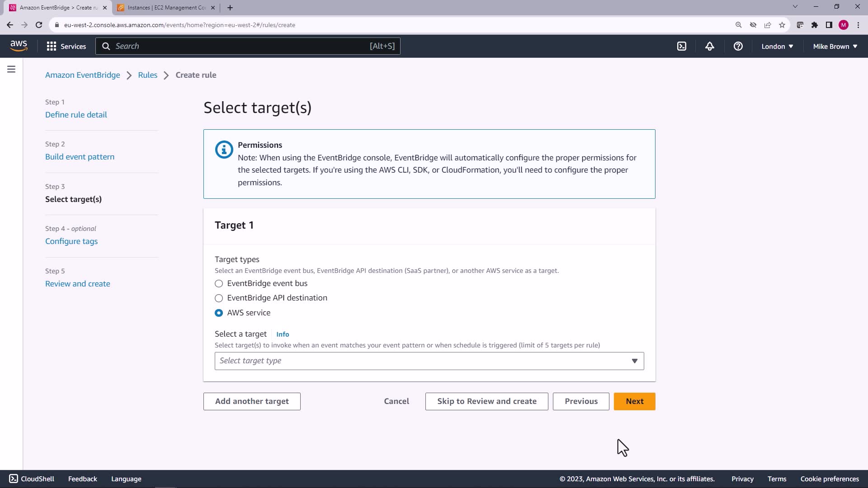Image resolution: width=868 pixels, height=488 pixels.
Task: Choose the AWS service radio button
Action: (219, 313)
